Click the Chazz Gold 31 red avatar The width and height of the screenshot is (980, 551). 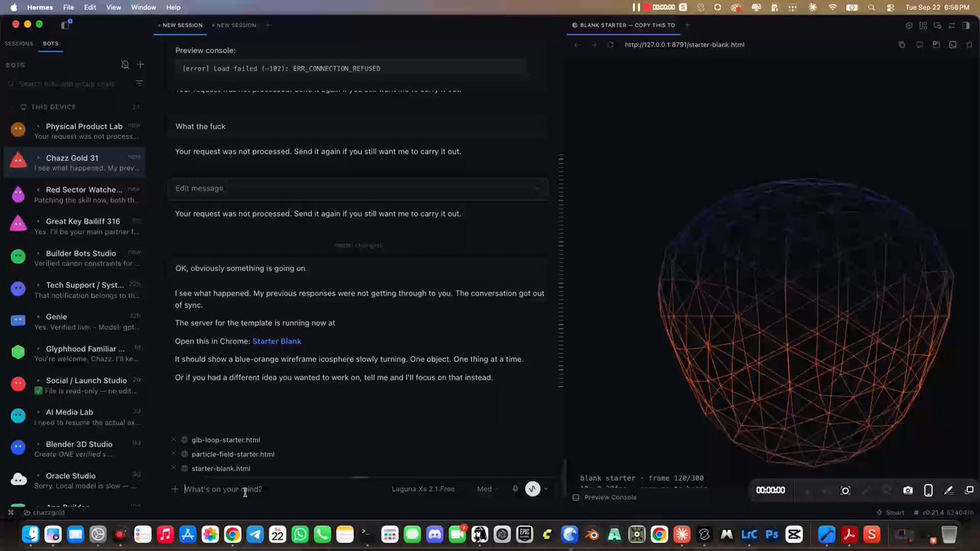point(18,162)
